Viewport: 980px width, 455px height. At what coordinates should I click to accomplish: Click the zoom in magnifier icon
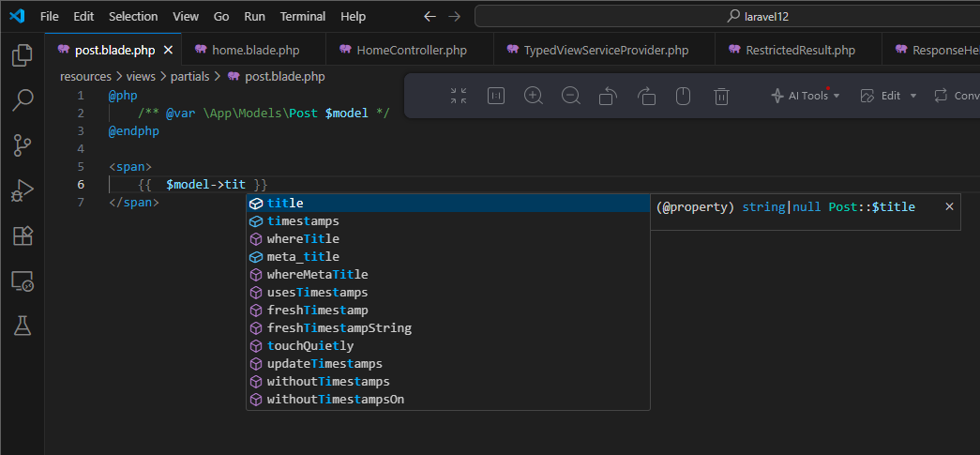pos(533,96)
